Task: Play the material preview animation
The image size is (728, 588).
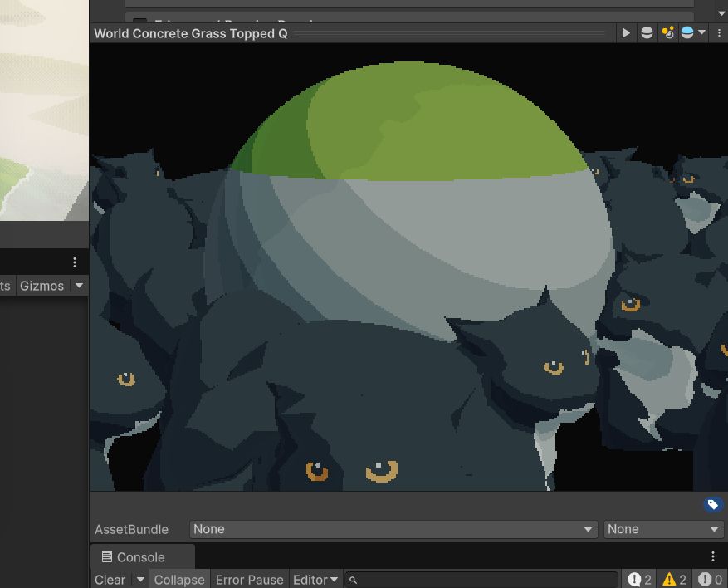Action: pos(626,33)
